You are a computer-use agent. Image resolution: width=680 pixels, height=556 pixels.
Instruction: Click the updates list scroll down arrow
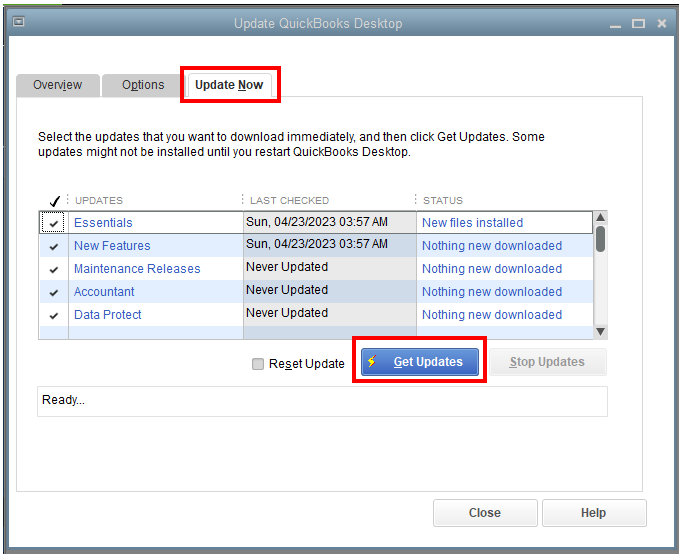600,332
